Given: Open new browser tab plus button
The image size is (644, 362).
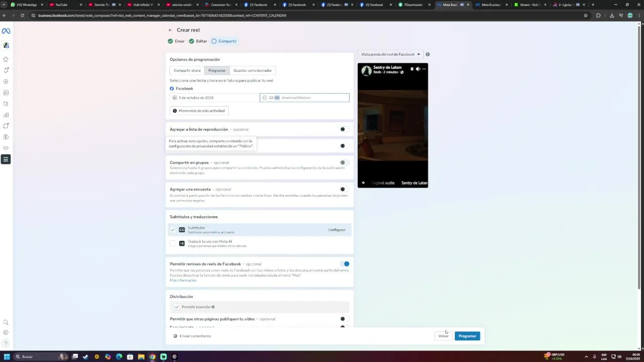Looking at the screenshot, I should click(593, 5).
